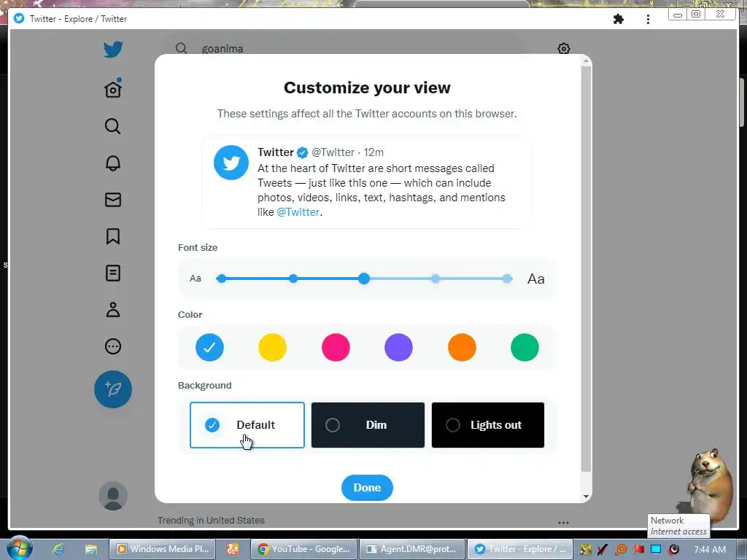Launch Internet Explorer from taskbar
This screenshot has width=747, height=560.
point(58,549)
